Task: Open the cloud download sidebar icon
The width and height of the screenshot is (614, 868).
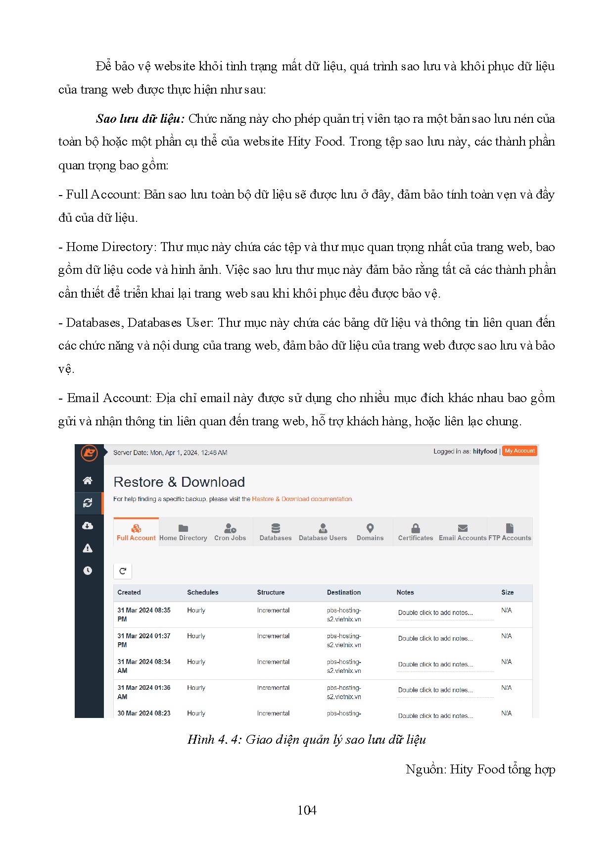Action: click(88, 525)
